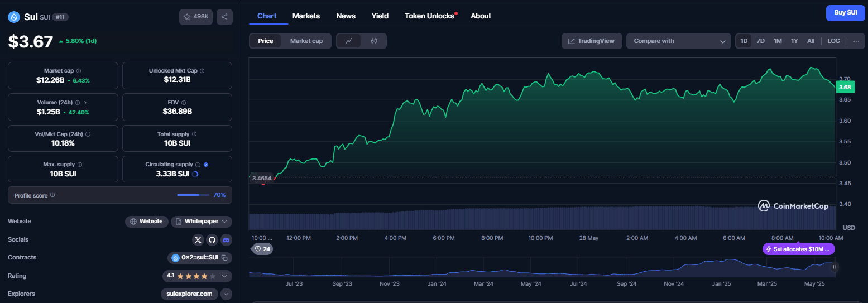This screenshot has height=303, width=868.
Task: Click Circulating supply info icon
Action: pyautogui.click(x=198, y=165)
